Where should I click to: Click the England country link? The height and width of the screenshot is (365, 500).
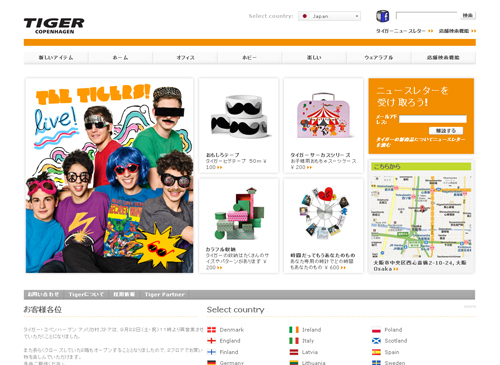(230, 341)
